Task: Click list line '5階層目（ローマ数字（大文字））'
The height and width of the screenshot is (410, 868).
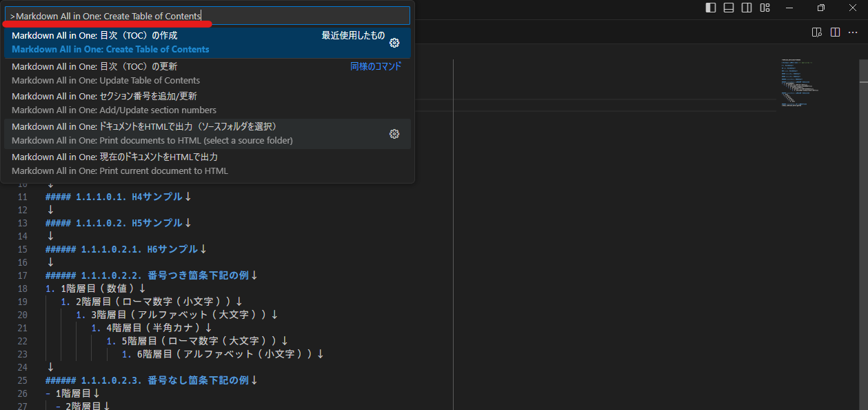Action: coord(197,341)
